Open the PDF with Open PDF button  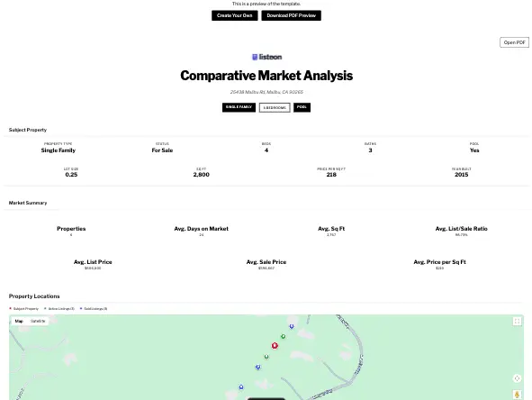pyautogui.click(x=514, y=42)
